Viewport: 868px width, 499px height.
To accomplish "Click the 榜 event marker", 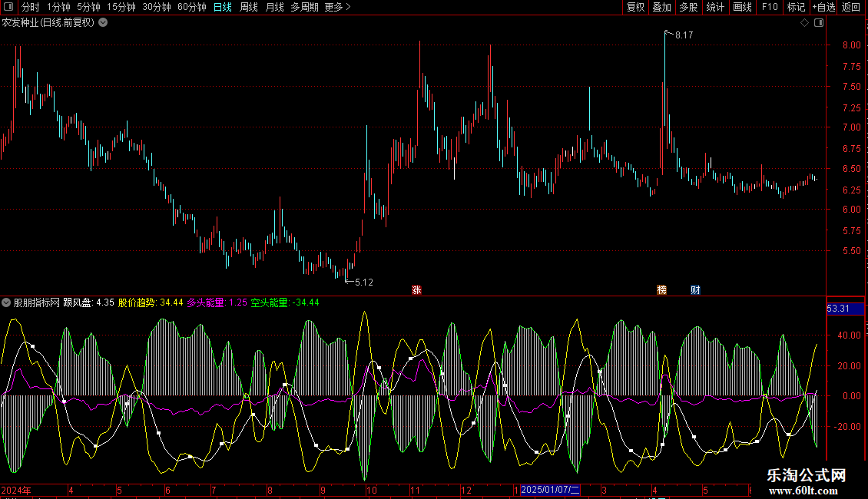I will pos(661,290).
